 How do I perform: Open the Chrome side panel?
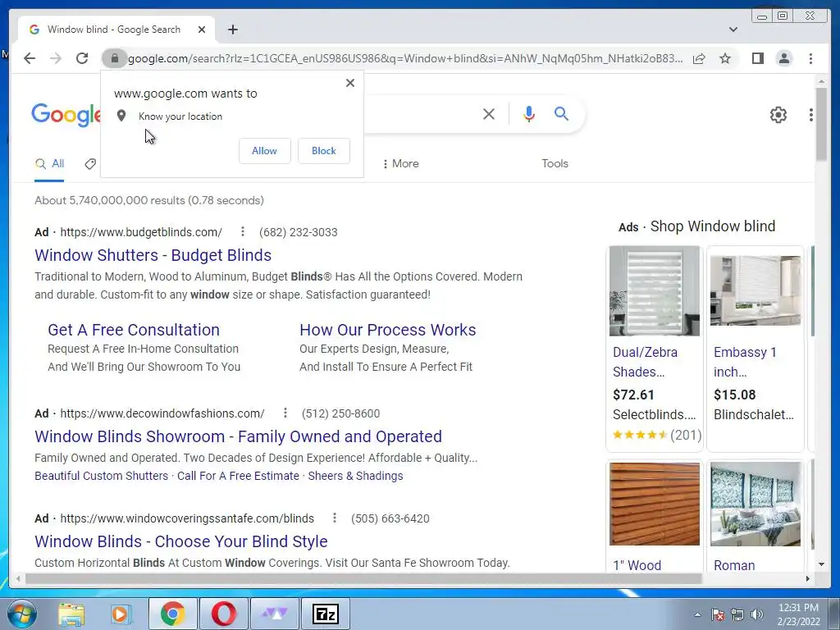tap(757, 58)
